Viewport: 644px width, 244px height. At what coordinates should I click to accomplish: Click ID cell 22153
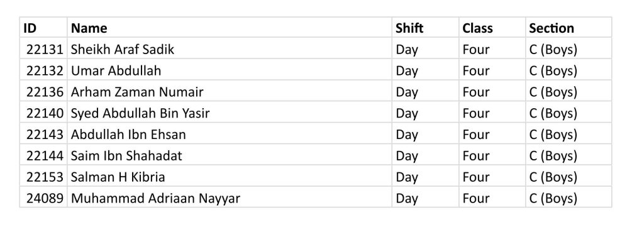click(43, 177)
